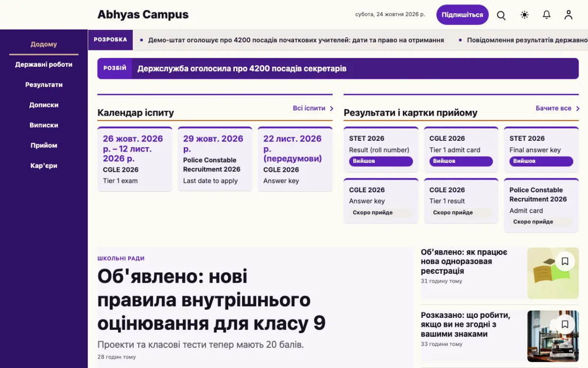Click subtitle about проекти та класові тести

201,344
